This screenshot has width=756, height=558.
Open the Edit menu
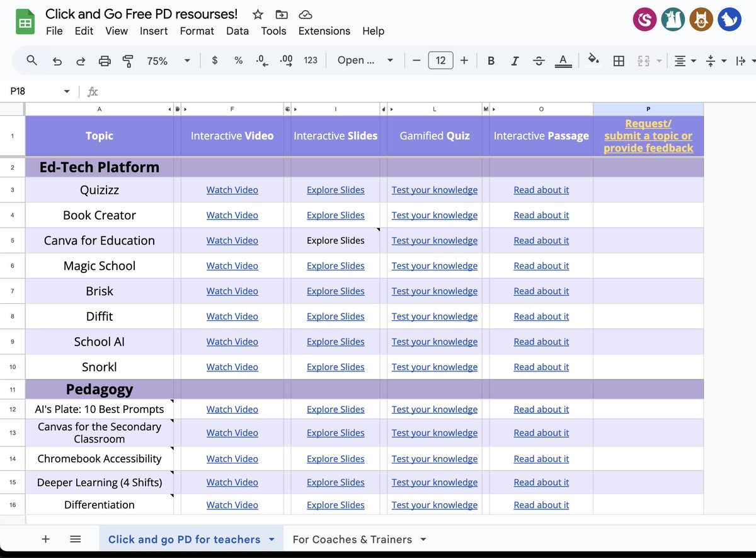pos(84,31)
